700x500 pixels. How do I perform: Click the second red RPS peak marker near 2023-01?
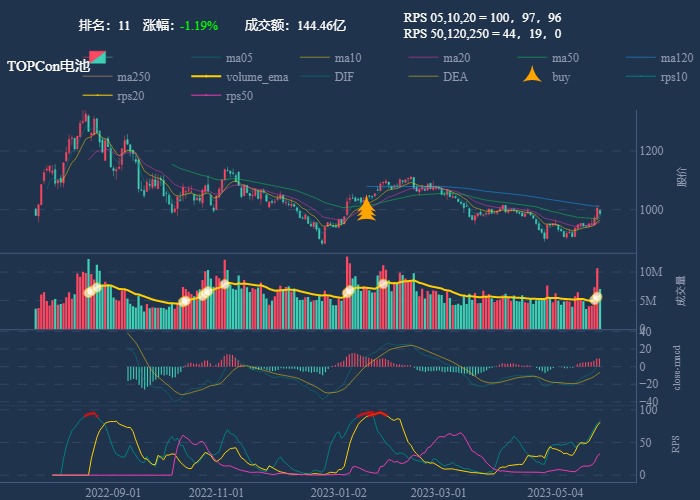[x=372, y=414]
